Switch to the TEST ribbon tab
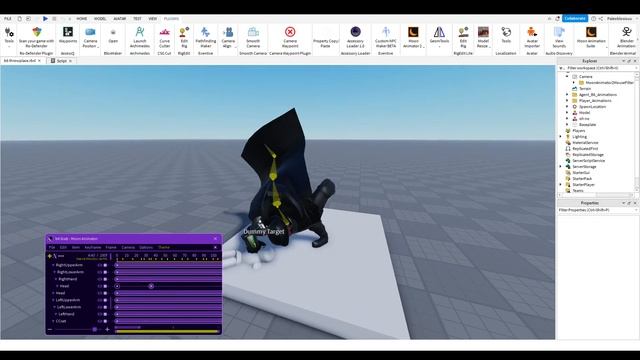 [137, 19]
